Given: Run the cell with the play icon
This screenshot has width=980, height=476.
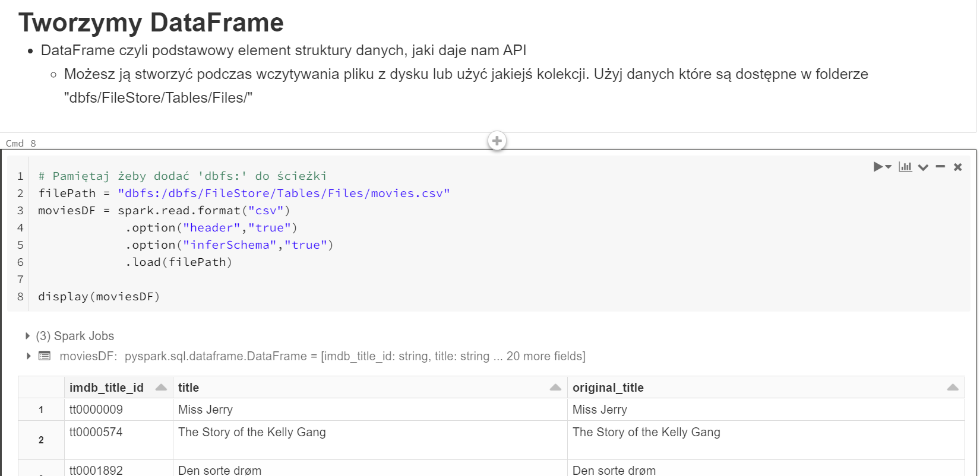Looking at the screenshot, I should (x=877, y=167).
